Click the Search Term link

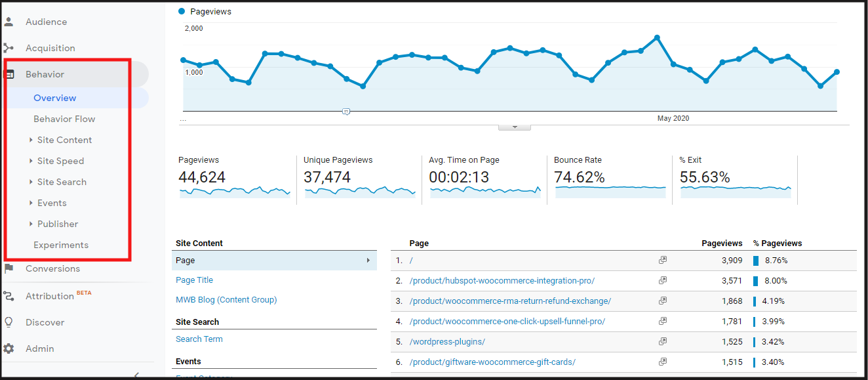(x=199, y=339)
